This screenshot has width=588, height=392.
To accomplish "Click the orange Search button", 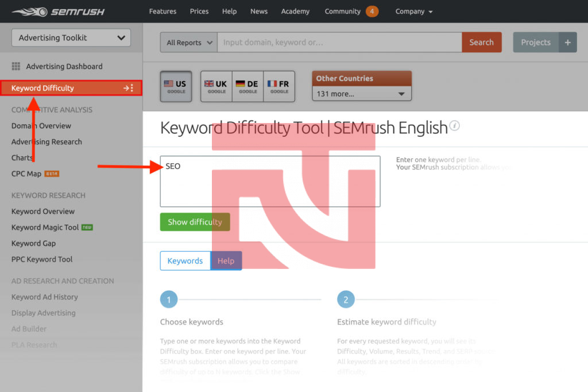I will pos(482,43).
